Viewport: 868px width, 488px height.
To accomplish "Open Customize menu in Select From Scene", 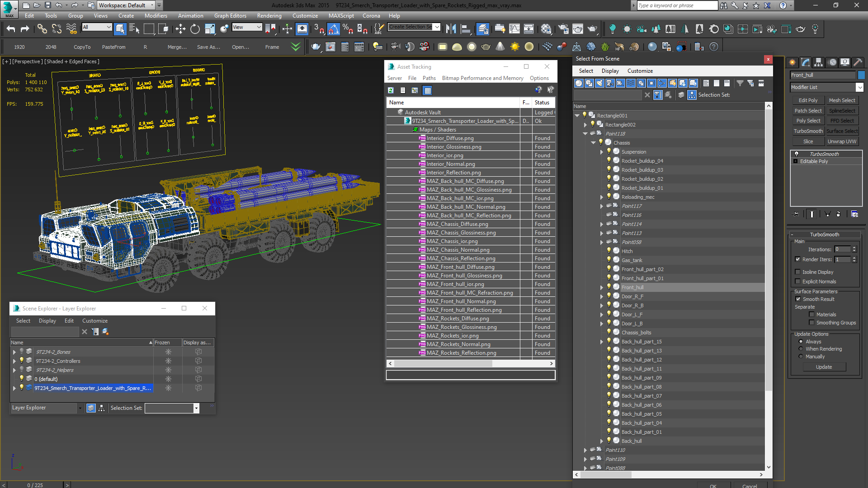I will pos(640,71).
